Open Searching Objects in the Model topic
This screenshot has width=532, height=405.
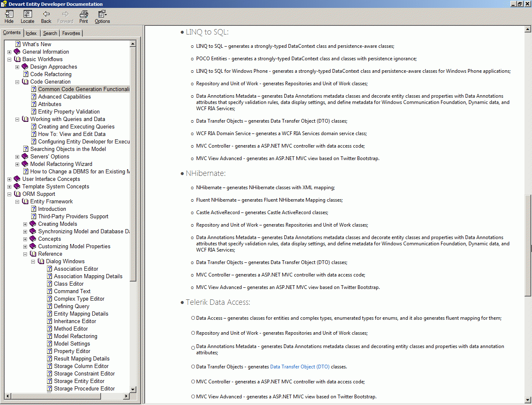coord(68,149)
